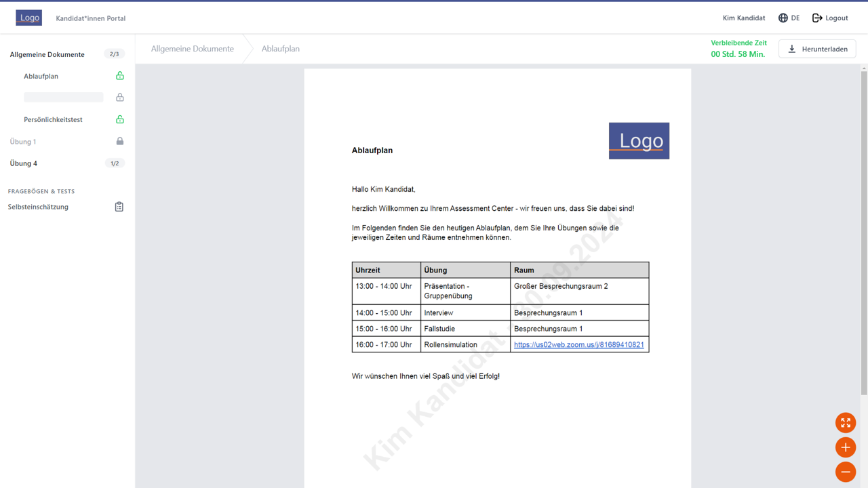Click the download icon in Herunterladen button
The height and width of the screenshot is (488, 868).
pos(792,49)
